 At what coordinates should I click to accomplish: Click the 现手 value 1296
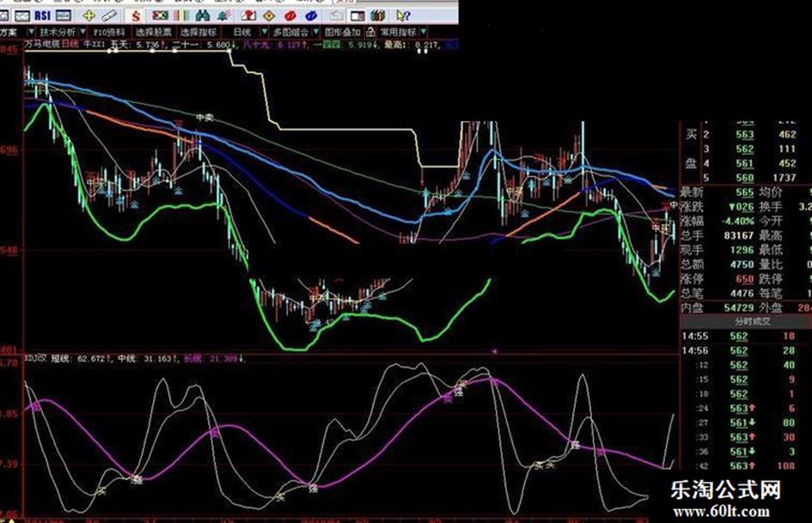(x=741, y=250)
